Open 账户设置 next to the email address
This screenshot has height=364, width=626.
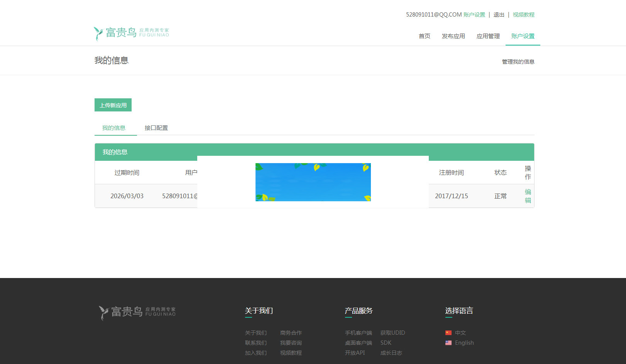[x=475, y=14]
